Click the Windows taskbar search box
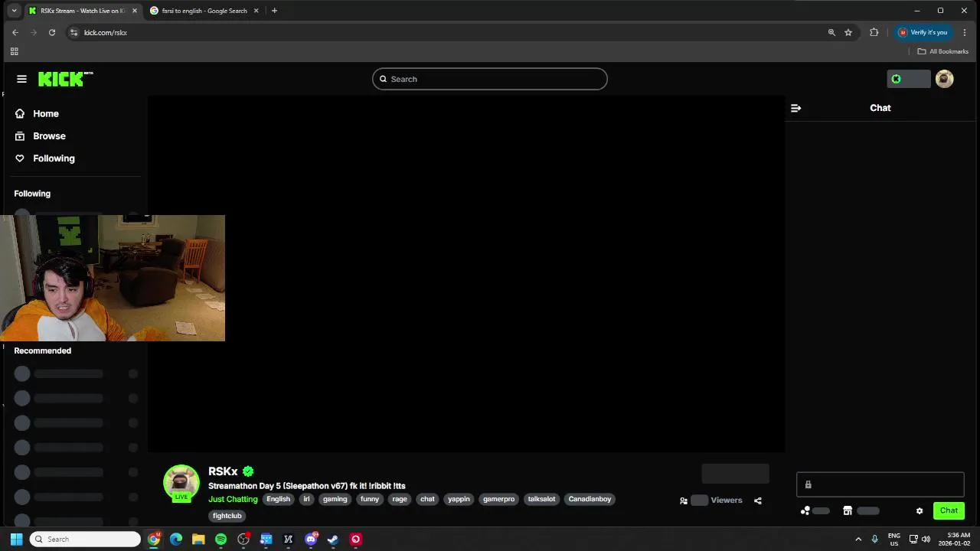 coord(85,540)
